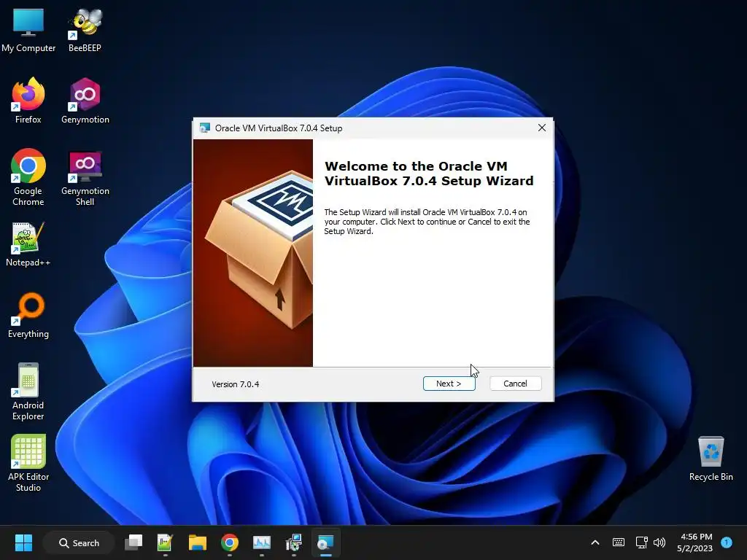Select the My Computer desktop icon
Screen dimensions: 747x560
click(x=28, y=30)
